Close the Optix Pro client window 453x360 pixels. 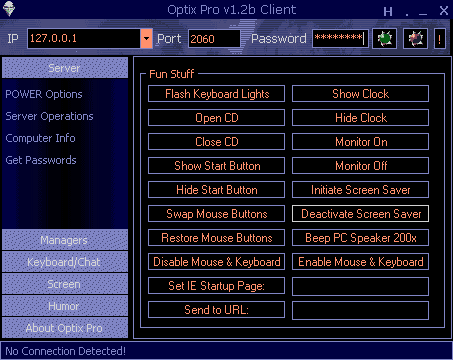point(444,11)
